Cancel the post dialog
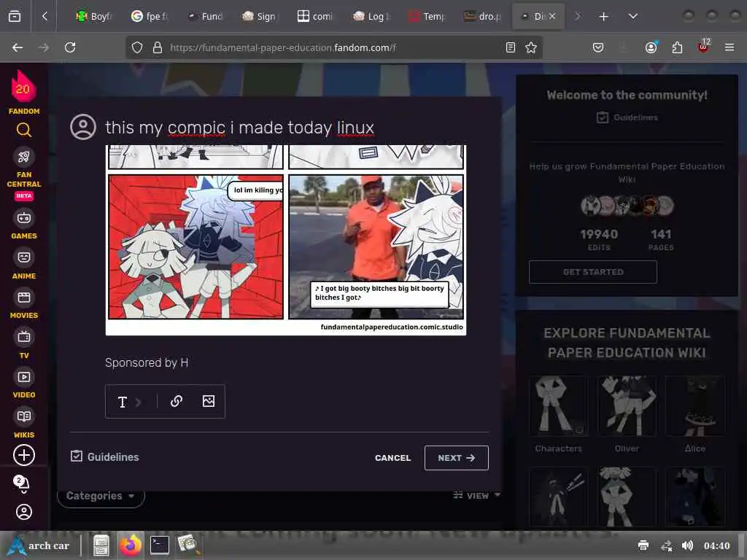This screenshot has height=560, width=747. click(392, 458)
